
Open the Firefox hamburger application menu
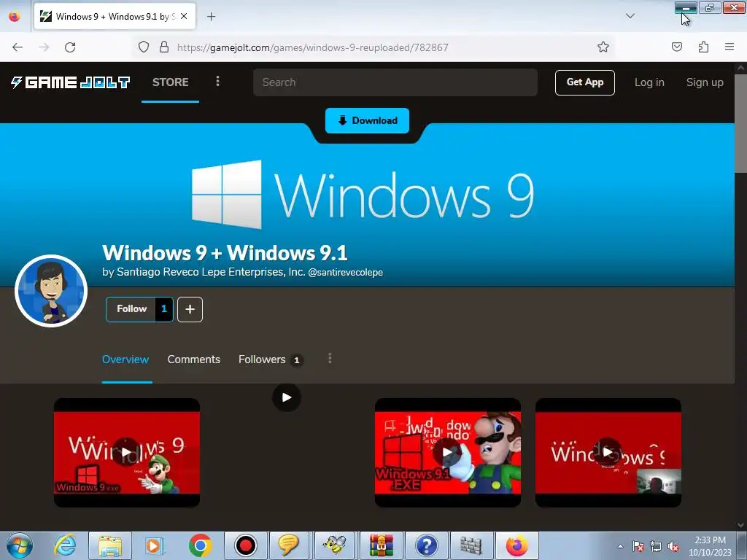[729, 47]
